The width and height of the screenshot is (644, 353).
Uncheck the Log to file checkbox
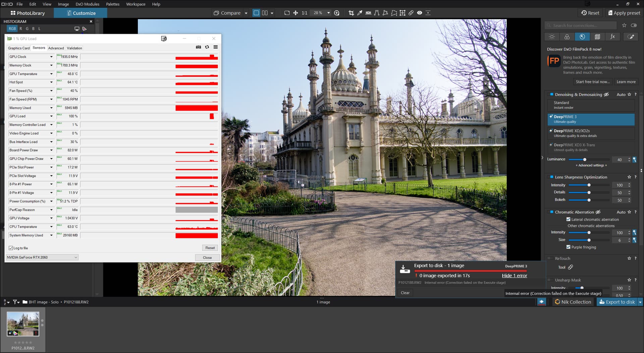pyautogui.click(x=11, y=248)
